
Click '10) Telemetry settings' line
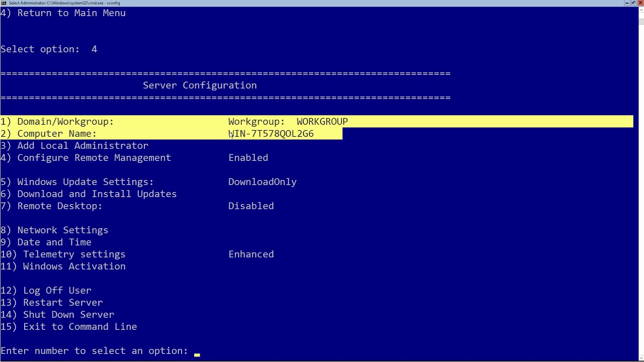(63, 254)
